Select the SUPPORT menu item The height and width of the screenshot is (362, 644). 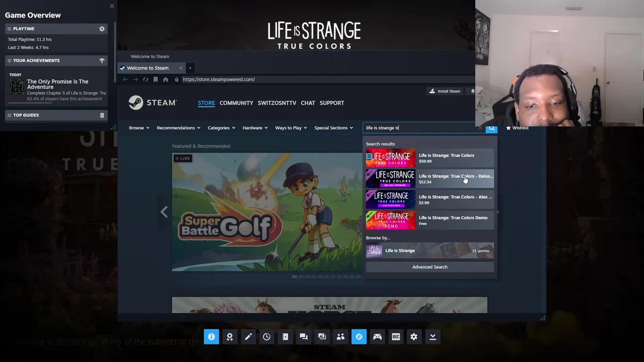[x=332, y=103]
